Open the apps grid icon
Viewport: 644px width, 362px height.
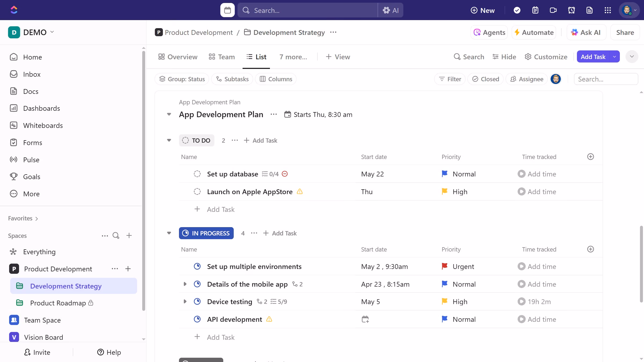point(608,10)
